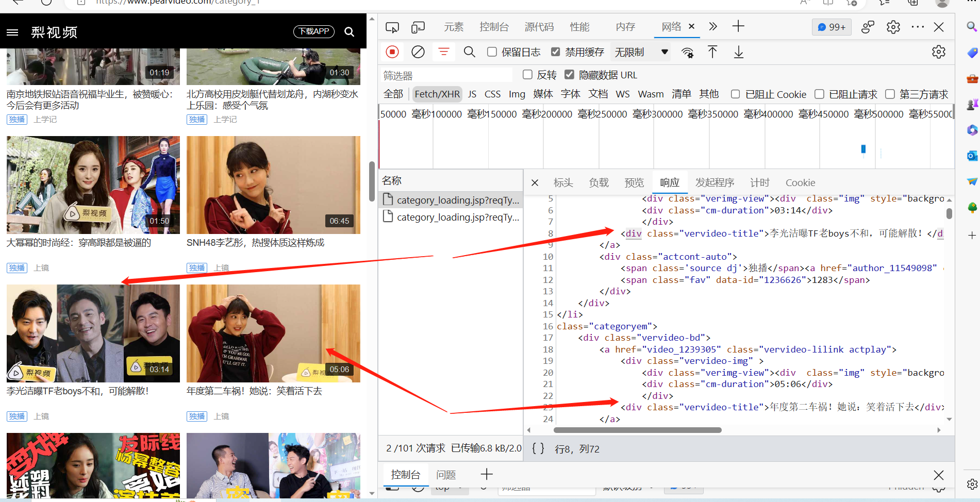Stop recording network log
The width and height of the screenshot is (980, 502).
[392, 52]
